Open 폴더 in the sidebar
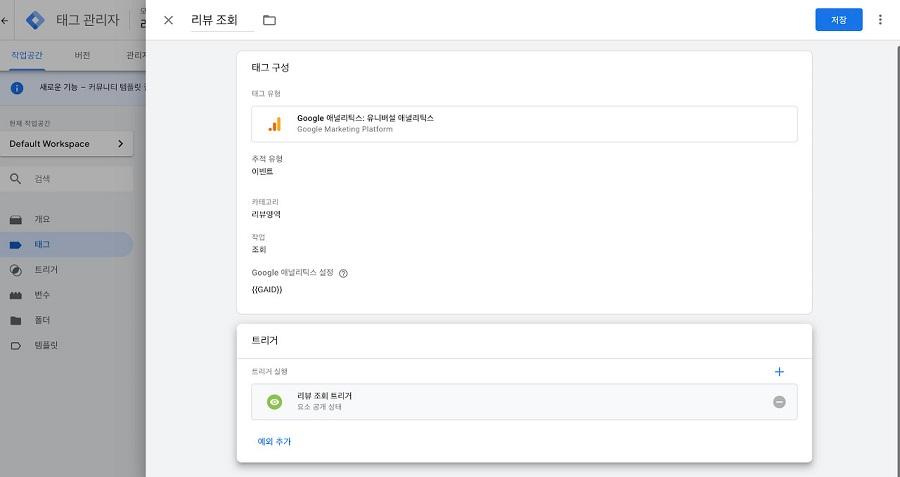Viewport: 900px width, 477px height. pyautogui.click(x=67, y=320)
